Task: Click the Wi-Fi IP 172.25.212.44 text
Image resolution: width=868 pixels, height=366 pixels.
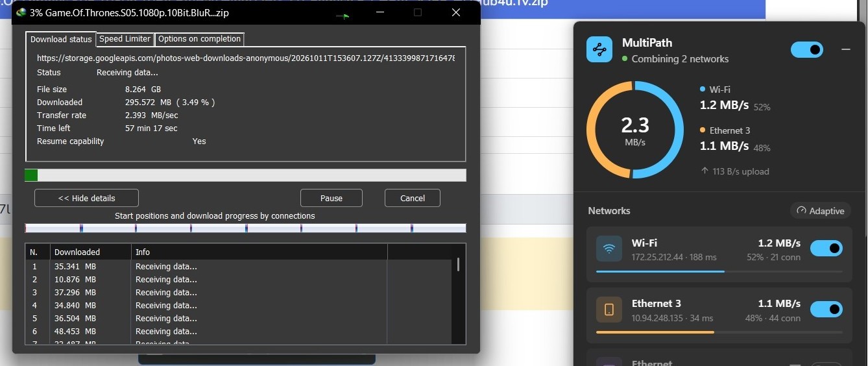Action: tap(657, 258)
